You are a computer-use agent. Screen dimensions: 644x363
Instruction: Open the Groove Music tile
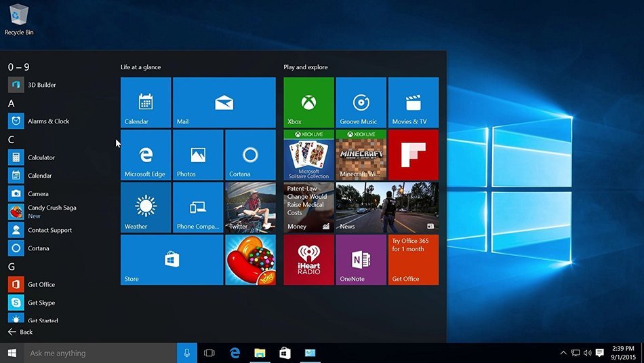tap(361, 102)
